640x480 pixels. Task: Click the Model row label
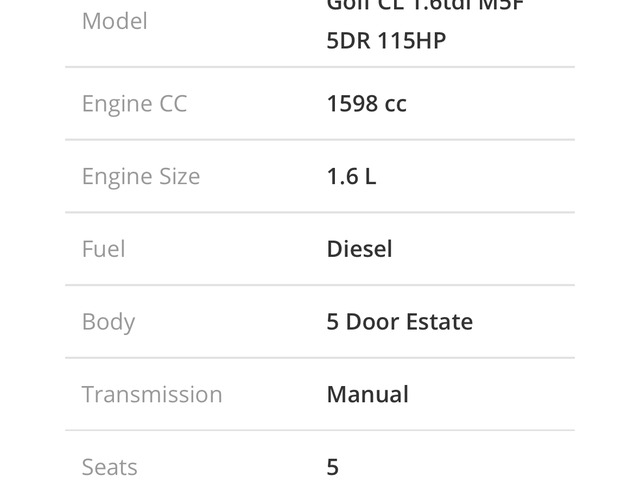click(x=114, y=21)
